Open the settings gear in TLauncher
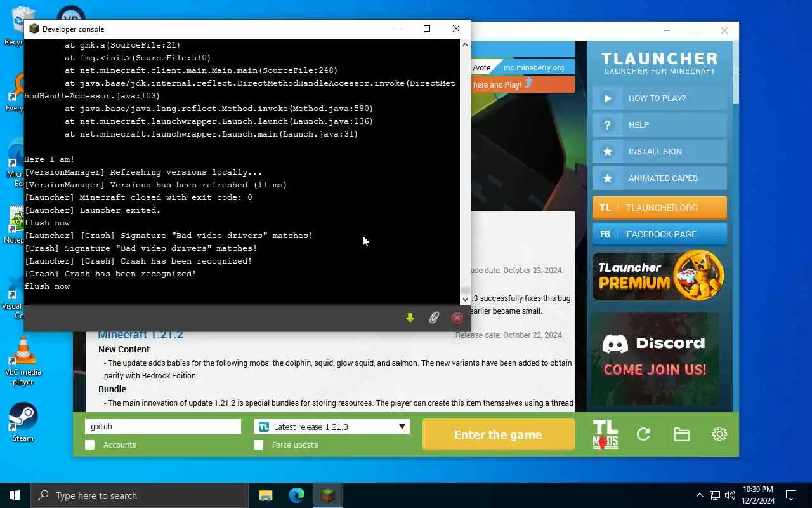The height and width of the screenshot is (508, 812). pyautogui.click(x=719, y=434)
